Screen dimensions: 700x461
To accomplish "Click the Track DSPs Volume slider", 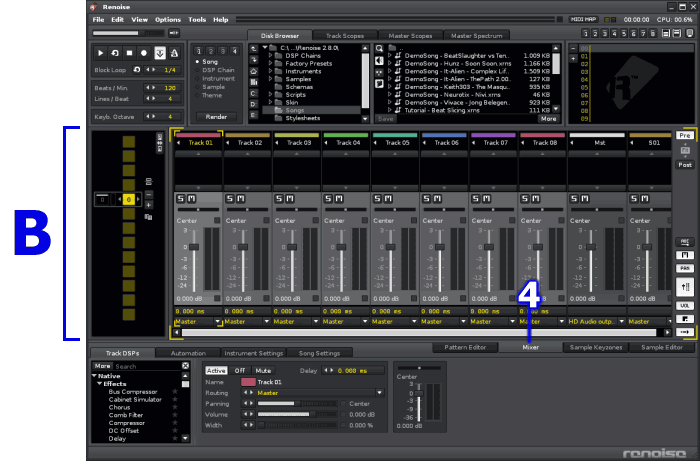I will coord(297,415).
